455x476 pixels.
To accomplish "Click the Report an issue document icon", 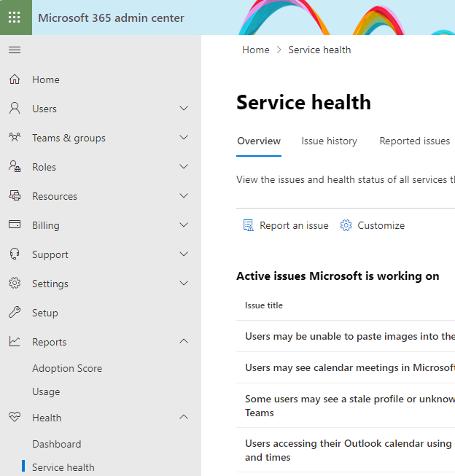I will pos(249,225).
